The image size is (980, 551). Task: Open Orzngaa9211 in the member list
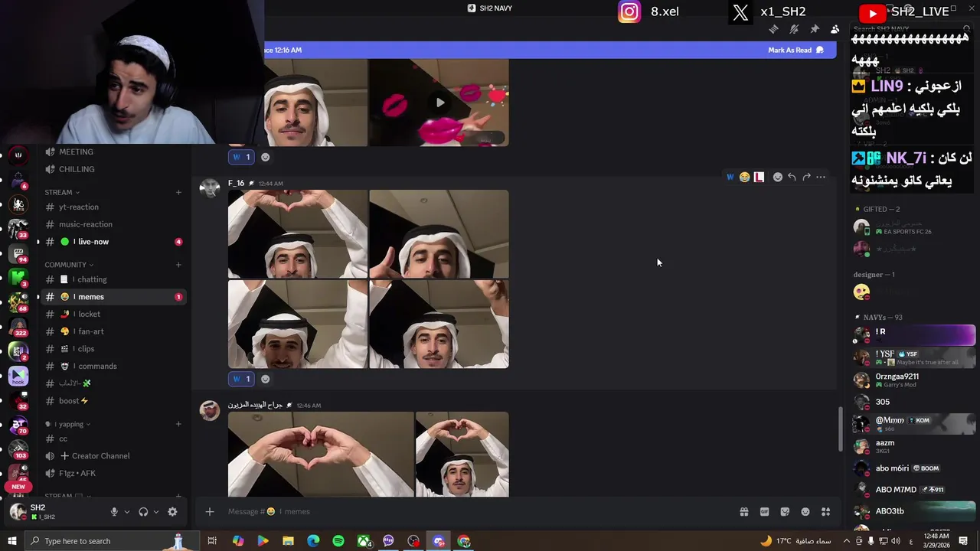click(914, 380)
